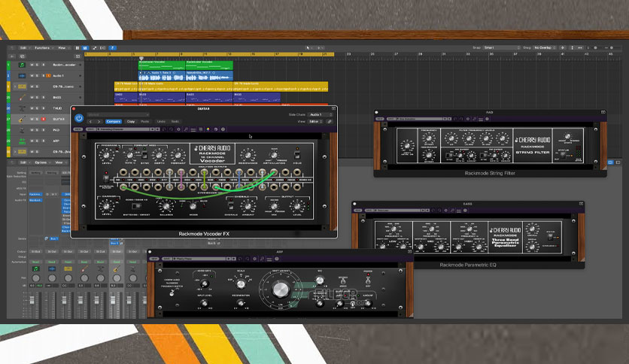
Task: Toggle the Vocoder FX plugin power button
Action: [x=79, y=118]
